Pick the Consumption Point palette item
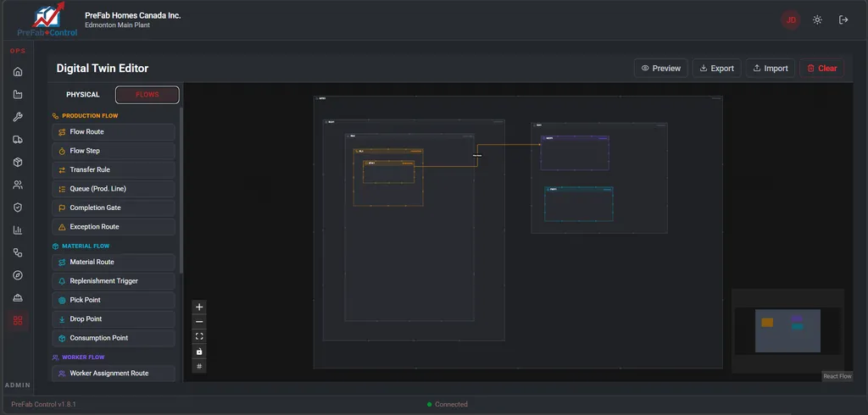 (114, 338)
